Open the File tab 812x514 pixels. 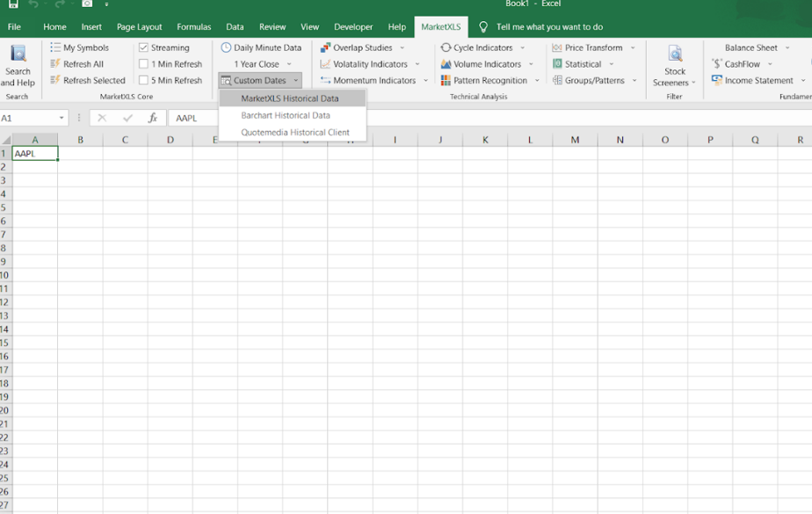14,27
